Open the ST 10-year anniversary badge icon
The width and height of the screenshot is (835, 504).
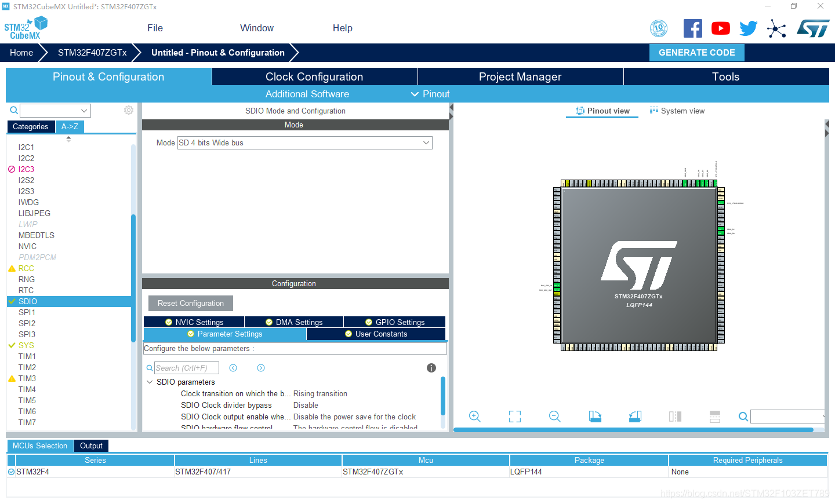tap(659, 28)
